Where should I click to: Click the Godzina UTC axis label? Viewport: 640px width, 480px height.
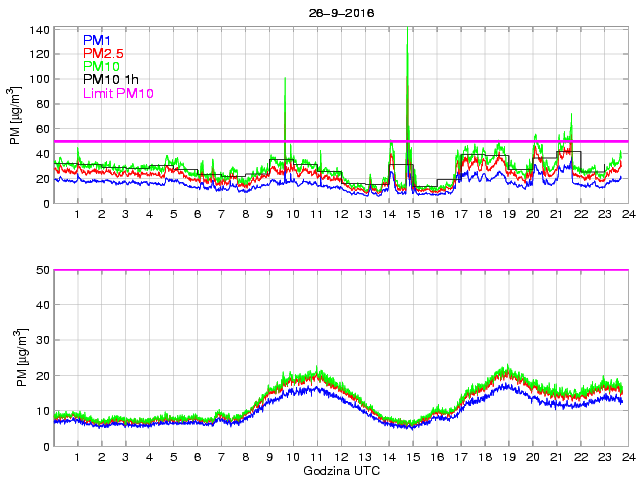(341, 471)
